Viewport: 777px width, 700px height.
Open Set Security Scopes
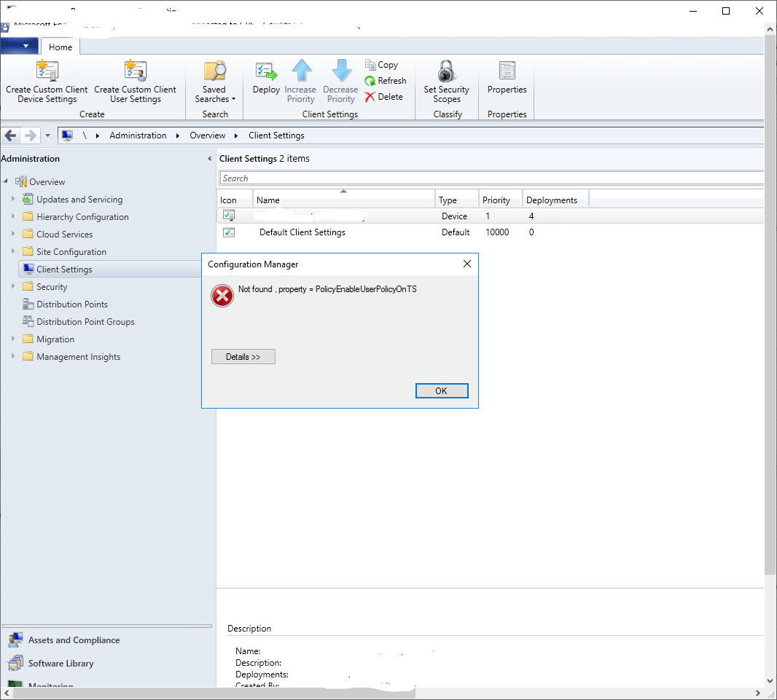[447, 82]
